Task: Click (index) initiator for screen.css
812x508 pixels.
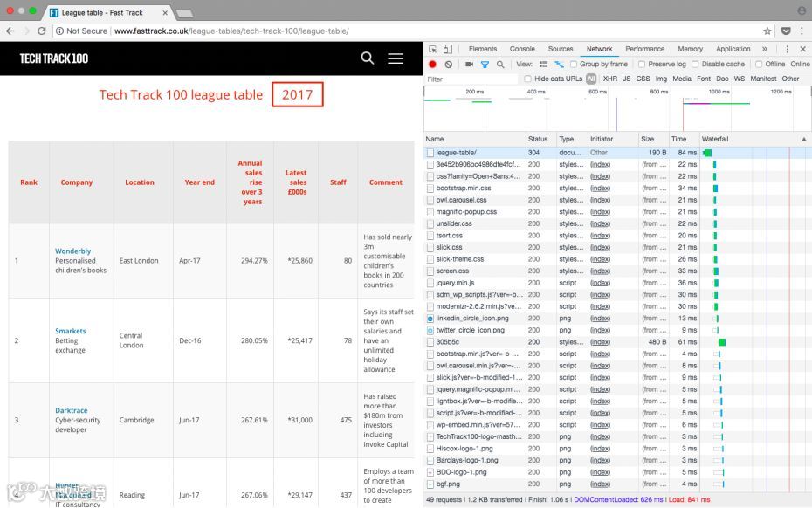Action: [600, 271]
